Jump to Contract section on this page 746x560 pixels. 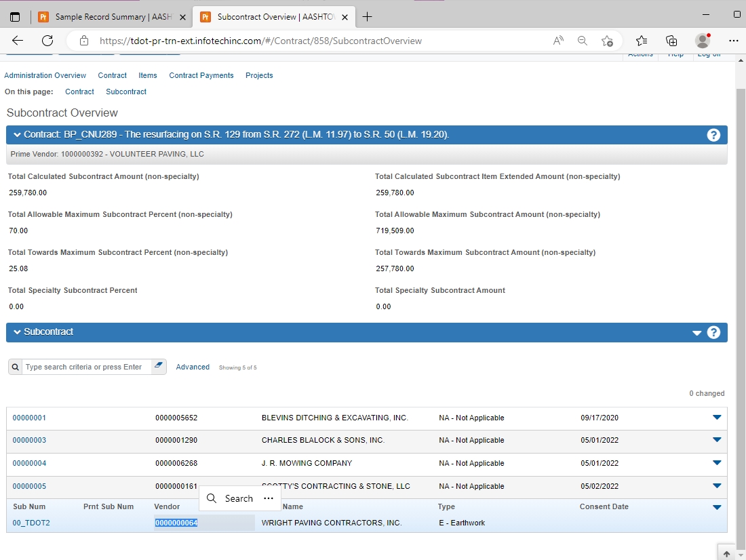79,92
